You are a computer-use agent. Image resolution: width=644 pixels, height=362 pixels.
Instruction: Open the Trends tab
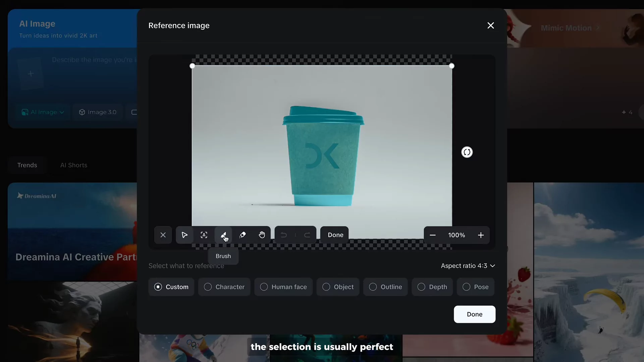[27, 165]
